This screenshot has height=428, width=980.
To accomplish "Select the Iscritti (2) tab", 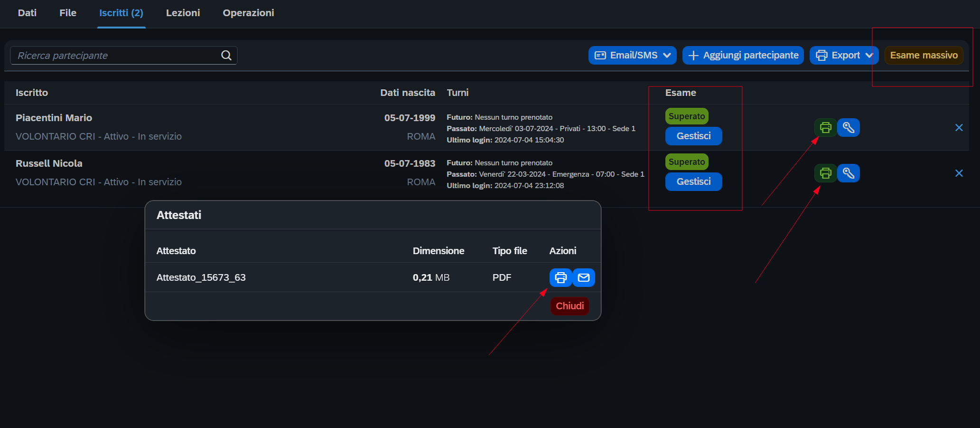I will (x=121, y=13).
